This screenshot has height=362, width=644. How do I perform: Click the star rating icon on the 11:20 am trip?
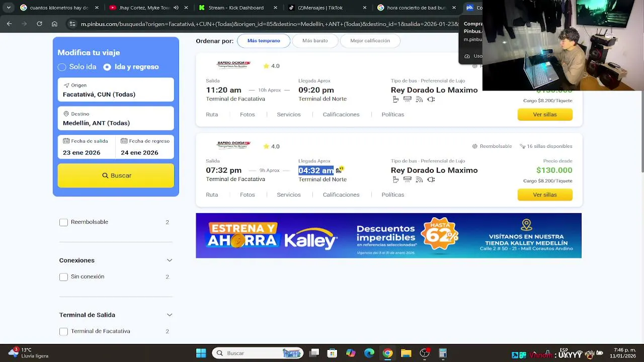(266, 66)
